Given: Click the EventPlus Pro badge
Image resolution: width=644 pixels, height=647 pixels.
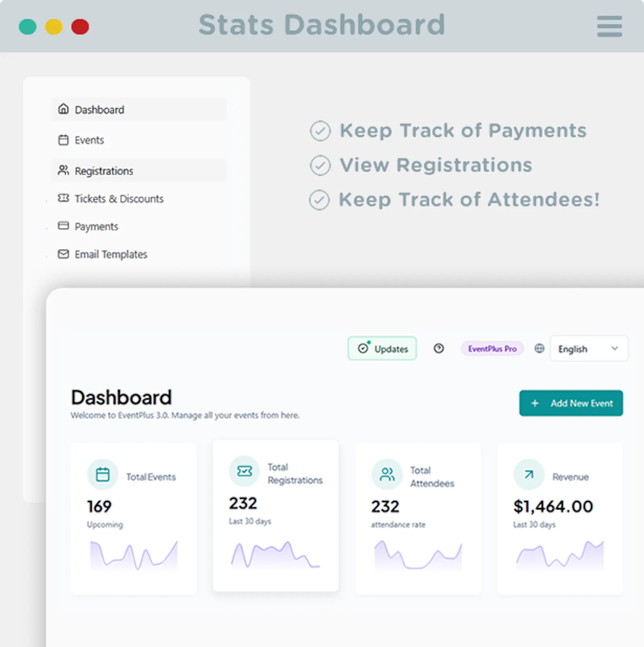Looking at the screenshot, I should tap(492, 348).
